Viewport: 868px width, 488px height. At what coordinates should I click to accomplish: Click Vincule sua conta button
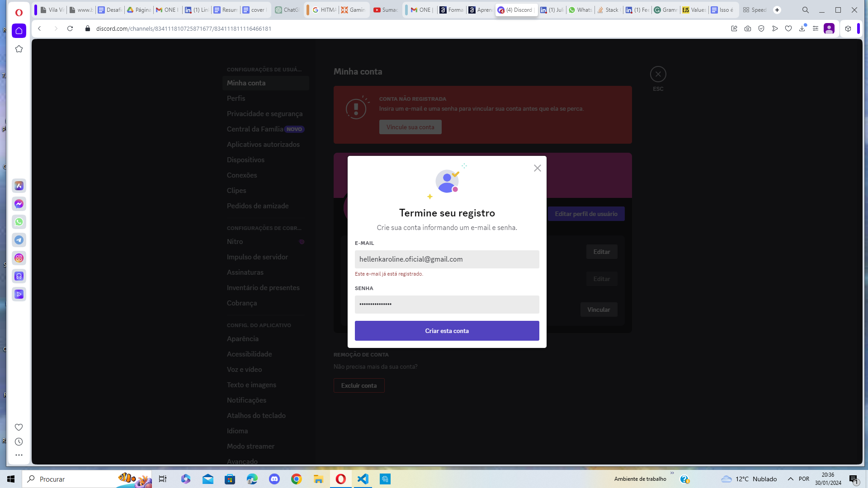click(410, 127)
